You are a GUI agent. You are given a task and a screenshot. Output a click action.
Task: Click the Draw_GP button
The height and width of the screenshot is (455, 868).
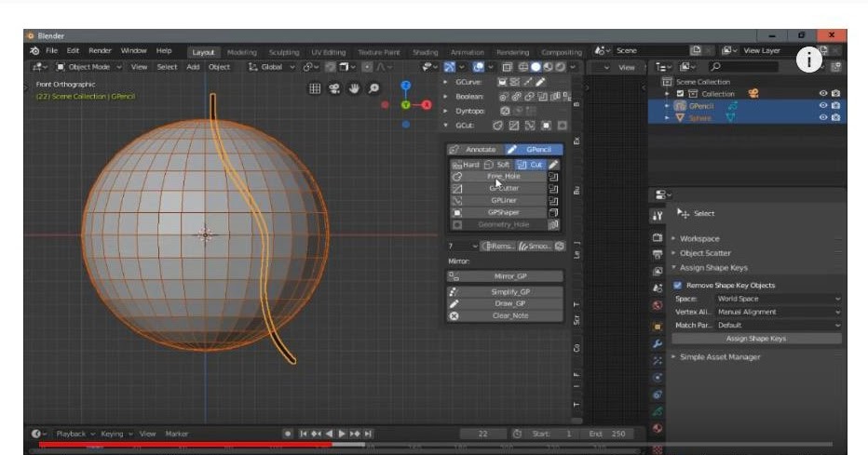coord(506,304)
